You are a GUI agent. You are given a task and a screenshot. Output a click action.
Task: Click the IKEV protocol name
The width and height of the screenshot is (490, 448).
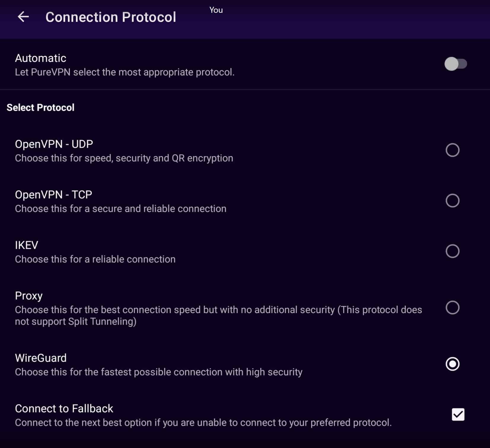26,245
